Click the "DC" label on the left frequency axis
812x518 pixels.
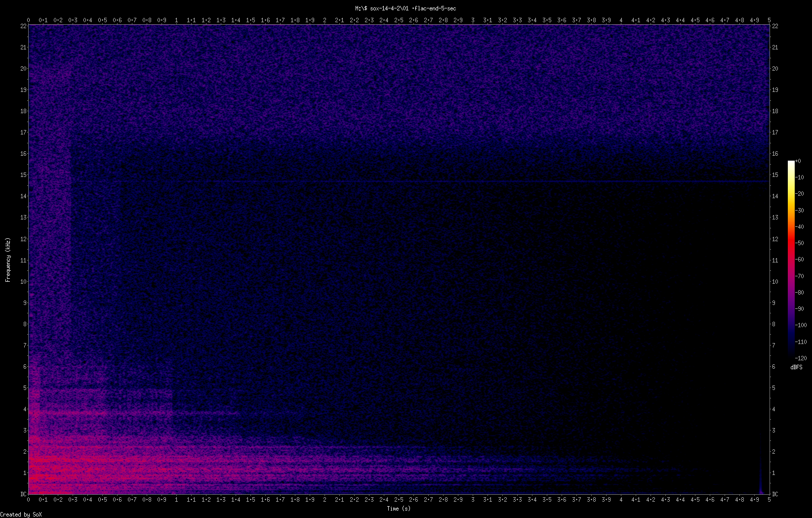click(x=23, y=494)
